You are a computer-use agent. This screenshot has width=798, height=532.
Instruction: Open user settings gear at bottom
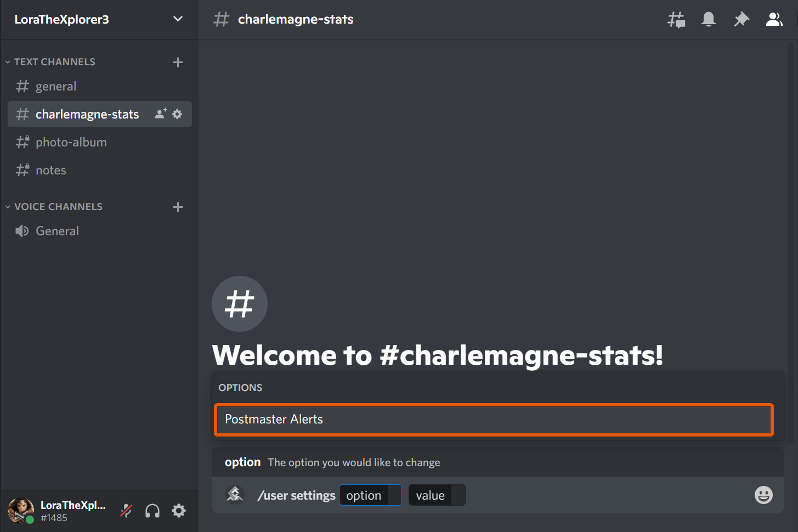179,511
